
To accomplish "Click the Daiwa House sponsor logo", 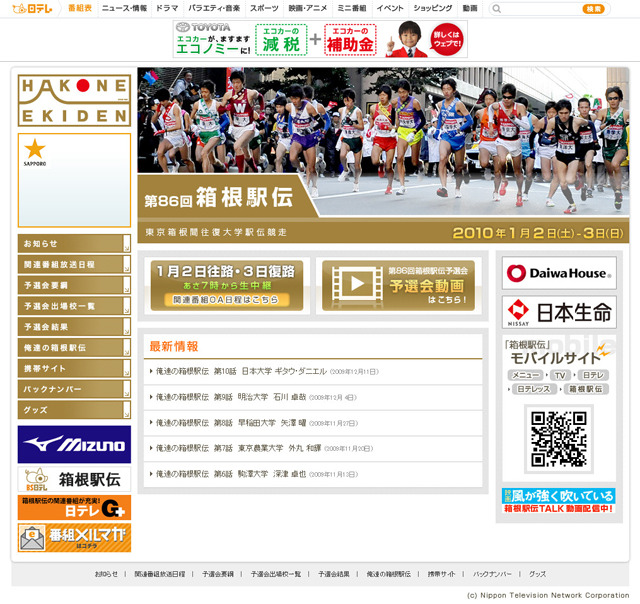I will tap(559, 273).
